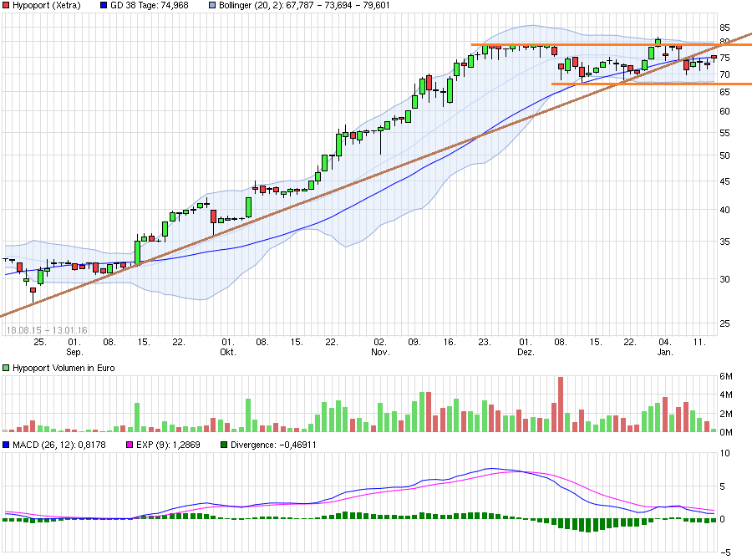Click the 'Hypoport (Xetra)' legend label
Image resolution: width=752 pixels, height=560 pixels.
click(x=47, y=5)
